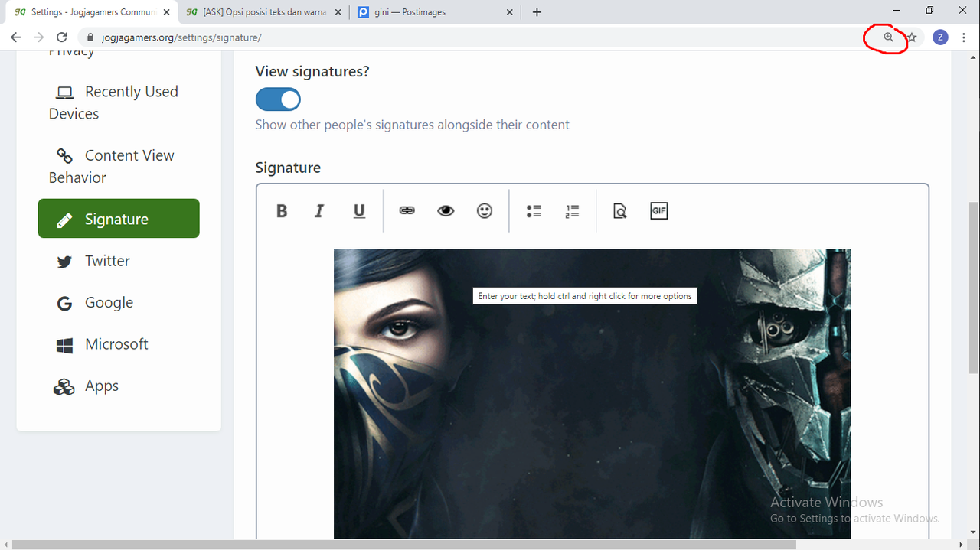Click the Signature heading text
980x550 pixels.
point(288,168)
